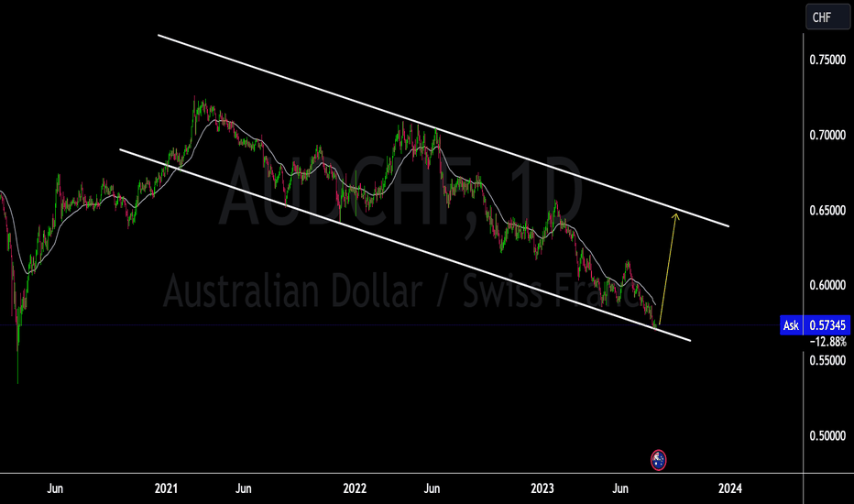The height and width of the screenshot is (504, 854).
Task: Click the -12.88% change value
Action: pos(827,342)
